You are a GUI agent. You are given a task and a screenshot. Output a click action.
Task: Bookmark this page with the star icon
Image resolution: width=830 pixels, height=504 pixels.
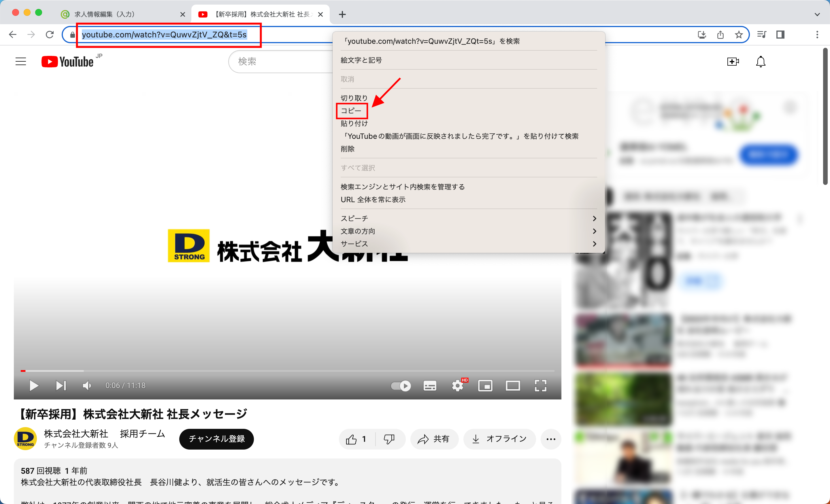pos(739,35)
